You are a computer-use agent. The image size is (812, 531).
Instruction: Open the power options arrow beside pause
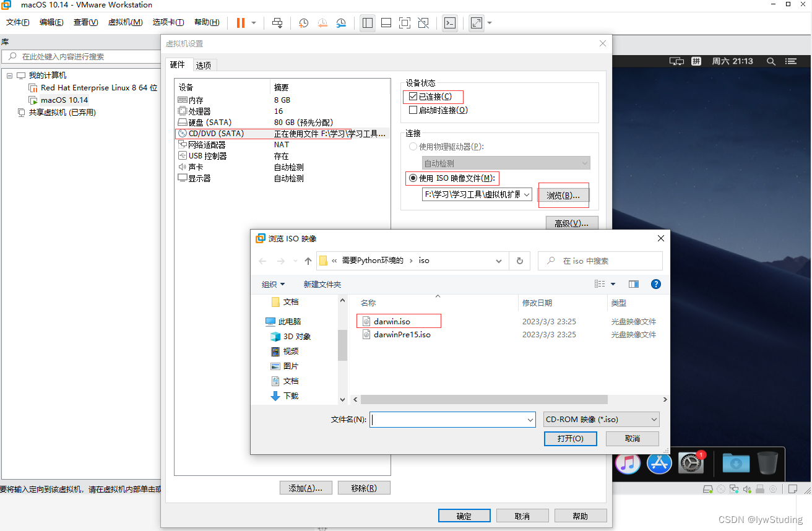[x=254, y=23]
